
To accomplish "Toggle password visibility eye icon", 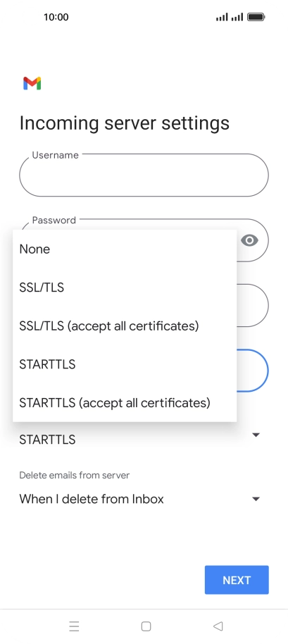I will [249, 240].
